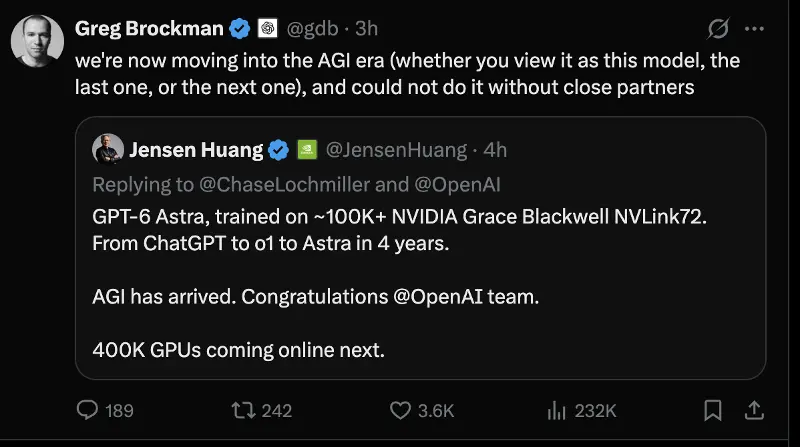This screenshot has height=447, width=800.
Task: Click Jensen Huang's blue verified checkmark
Action: click(x=279, y=150)
